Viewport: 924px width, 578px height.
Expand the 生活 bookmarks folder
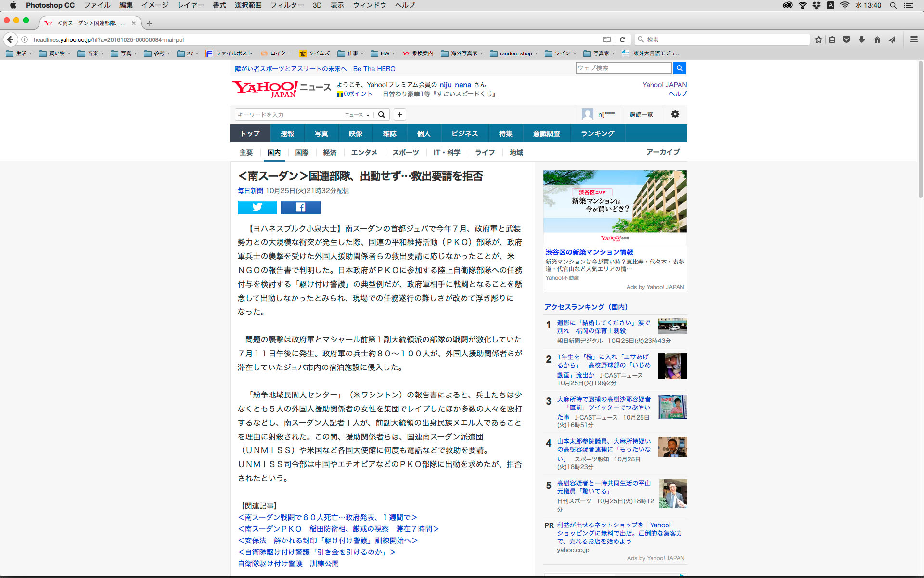point(19,53)
